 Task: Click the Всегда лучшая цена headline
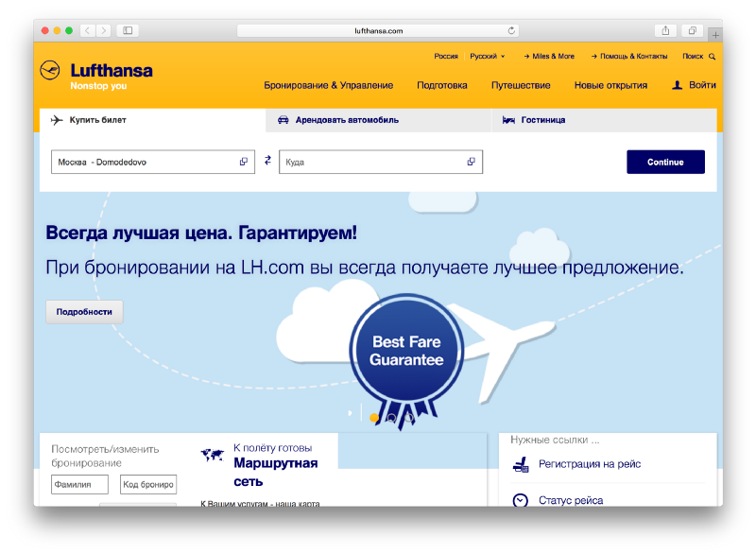pos(201,233)
